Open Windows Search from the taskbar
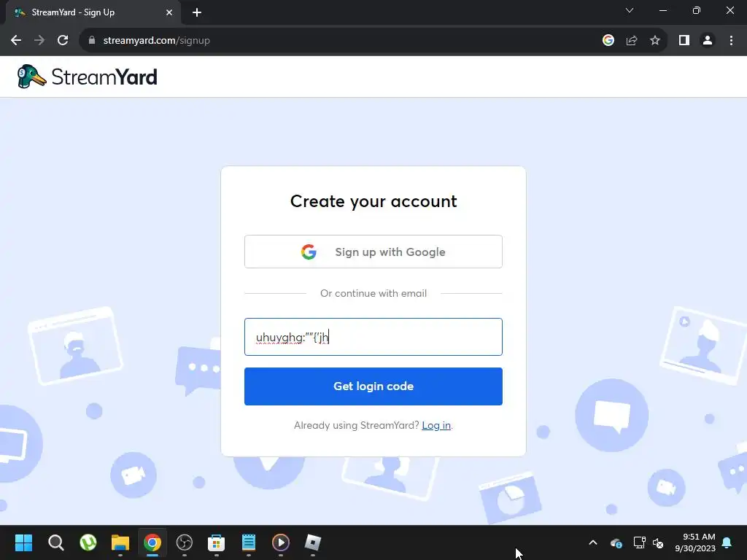Image resolution: width=747 pixels, height=560 pixels. click(x=55, y=542)
